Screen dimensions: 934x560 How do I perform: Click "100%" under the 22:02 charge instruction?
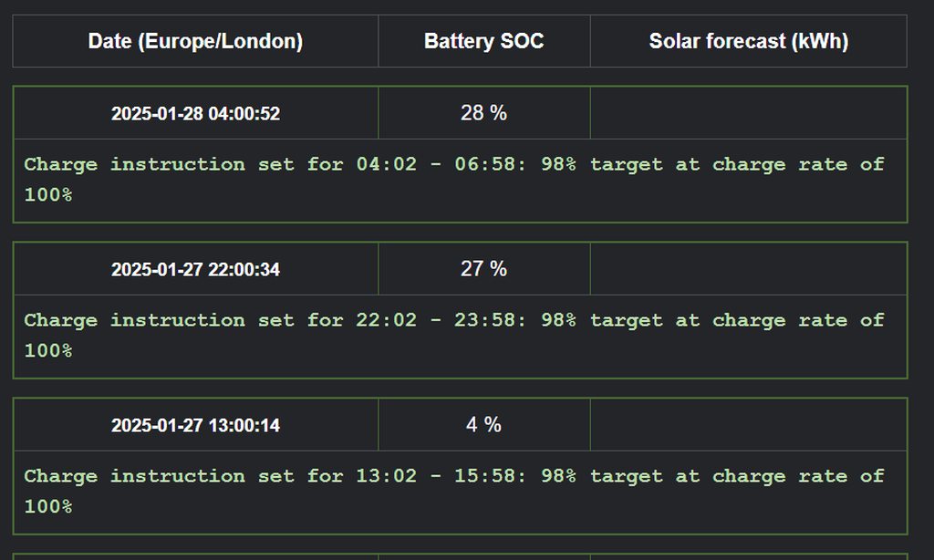(x=48, y=351)
